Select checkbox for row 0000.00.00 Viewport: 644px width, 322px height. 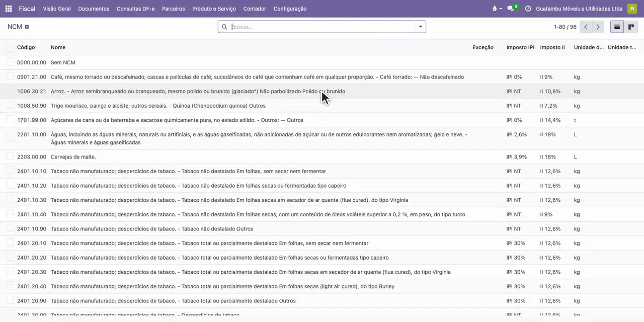(10, 62)
